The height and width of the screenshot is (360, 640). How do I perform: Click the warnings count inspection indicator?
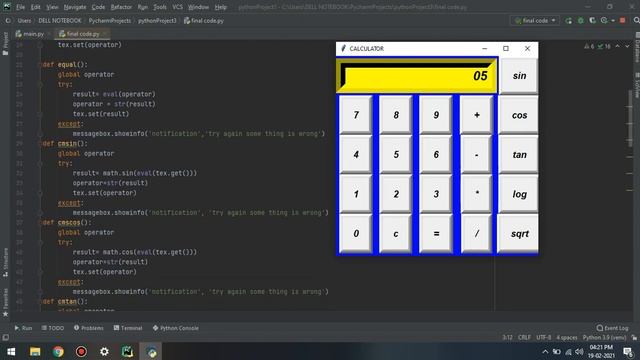(x=589, y=47)
